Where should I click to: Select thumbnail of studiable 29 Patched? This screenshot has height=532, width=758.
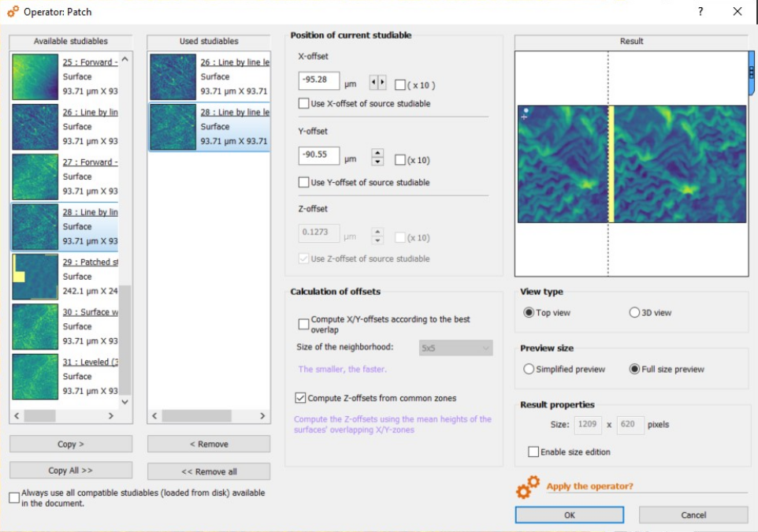click(x=35, y=277)
